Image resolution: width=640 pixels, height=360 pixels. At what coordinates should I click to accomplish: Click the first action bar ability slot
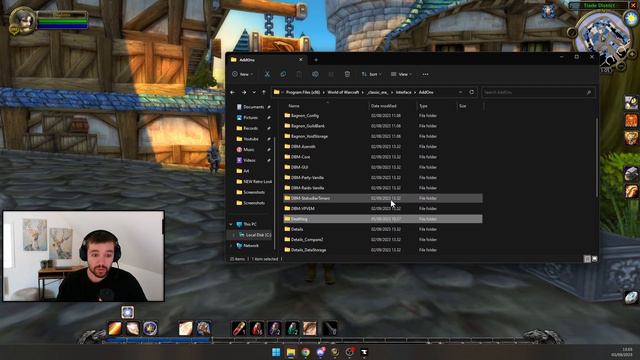tap(115, 328)
